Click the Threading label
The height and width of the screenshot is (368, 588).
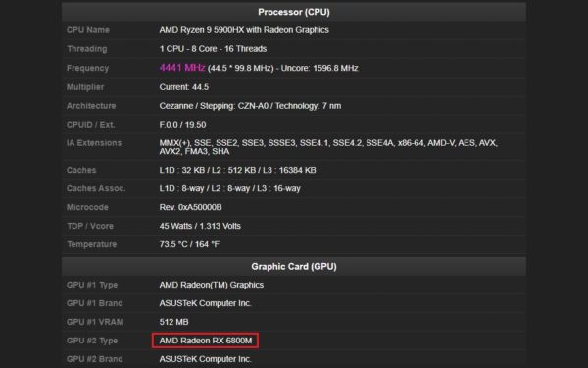pyautogui.click(x=86, y=49)
